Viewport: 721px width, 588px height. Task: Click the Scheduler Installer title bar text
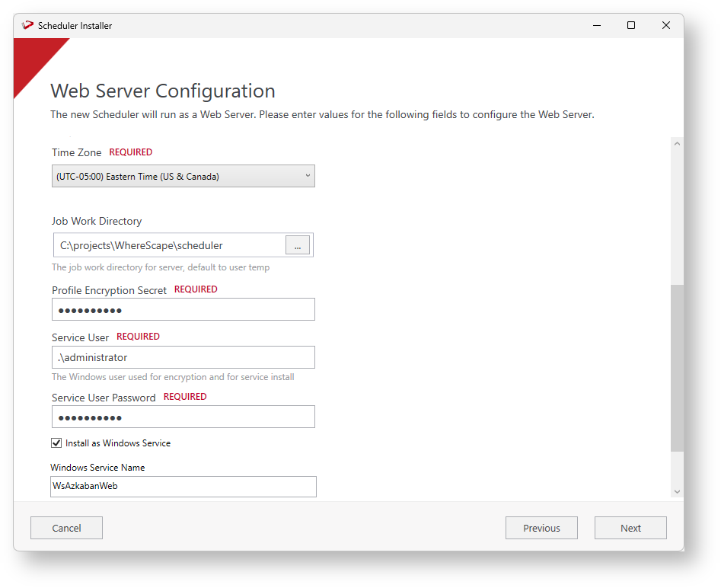tap(75, 26)
